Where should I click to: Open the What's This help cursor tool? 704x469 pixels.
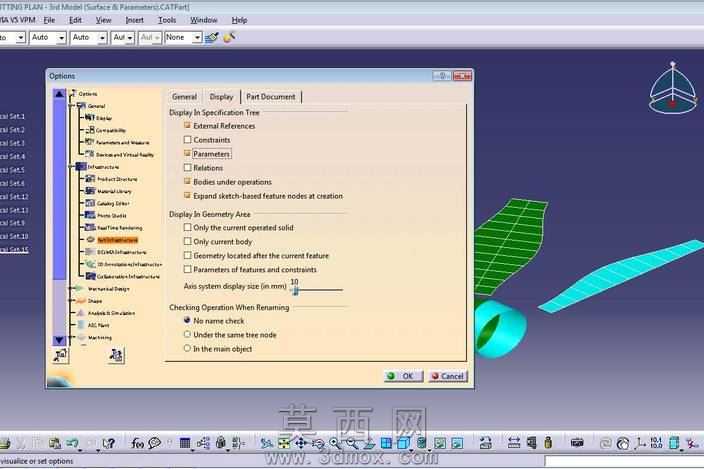click(108, 443)
